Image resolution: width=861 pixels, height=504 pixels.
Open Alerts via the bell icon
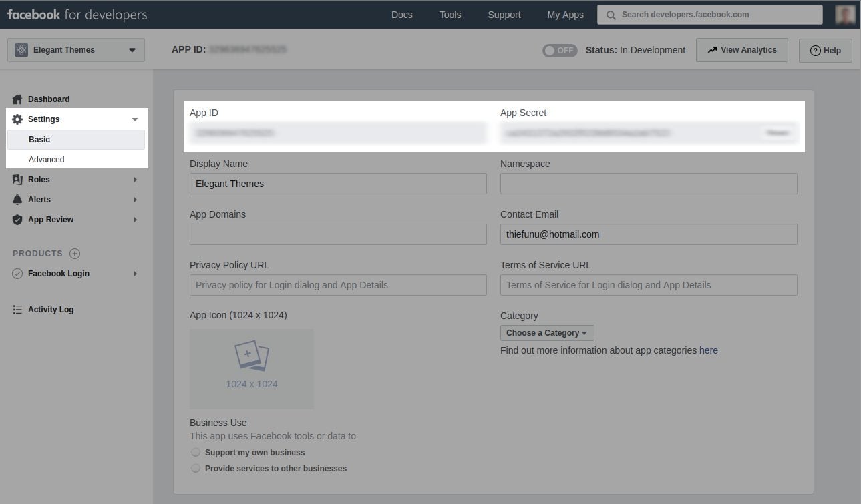18,199
